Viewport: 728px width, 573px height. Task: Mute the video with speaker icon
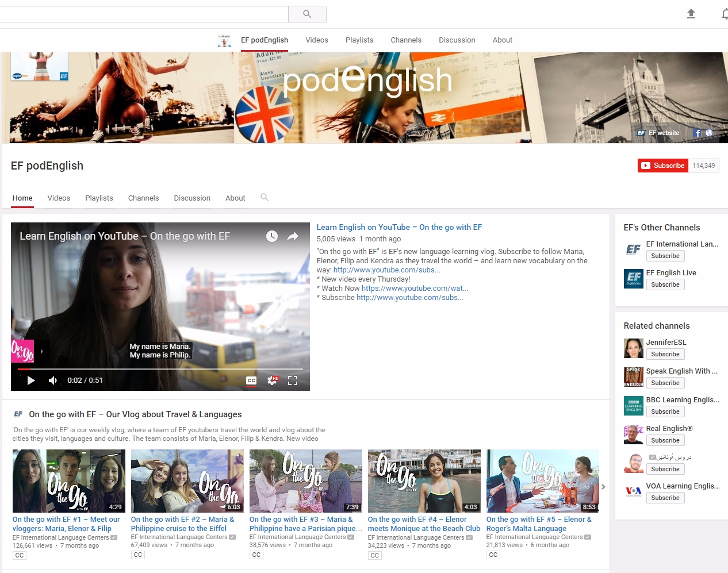point(53,380)
